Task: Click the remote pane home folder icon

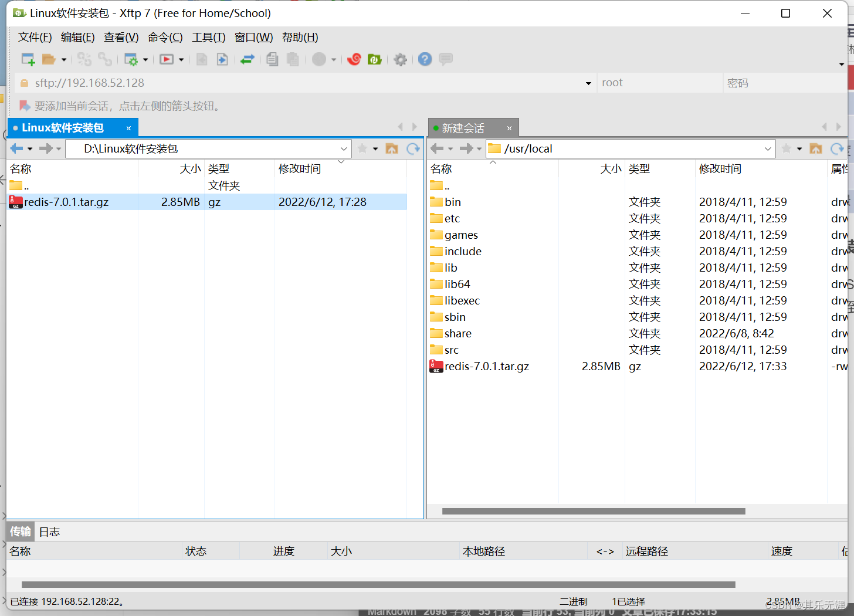Action: pyautogui.click(x=816, y=148)
